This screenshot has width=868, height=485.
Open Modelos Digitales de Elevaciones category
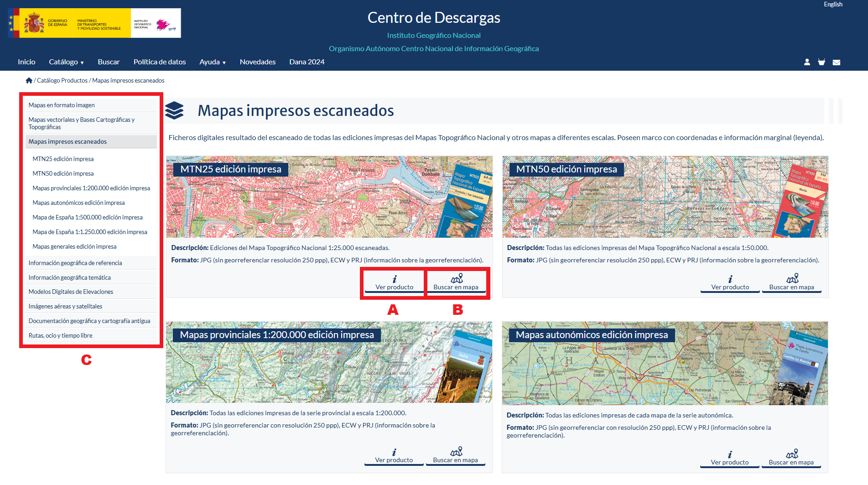pos(71,292)
